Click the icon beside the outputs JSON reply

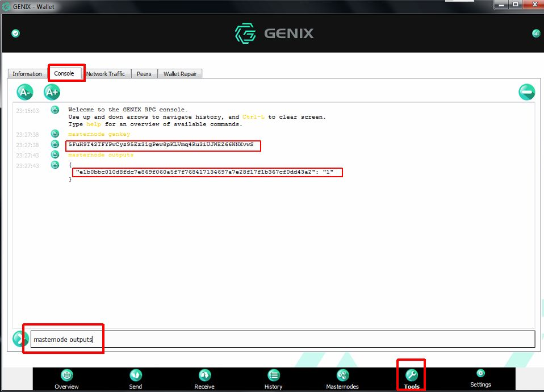[x=55, y=165]
